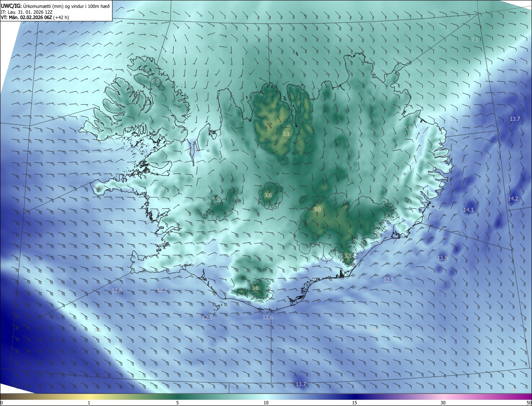Viewport: 532px width, 406px height.
Task: Click the '15' tick on the color scale
Action: (x=355, y=403)
